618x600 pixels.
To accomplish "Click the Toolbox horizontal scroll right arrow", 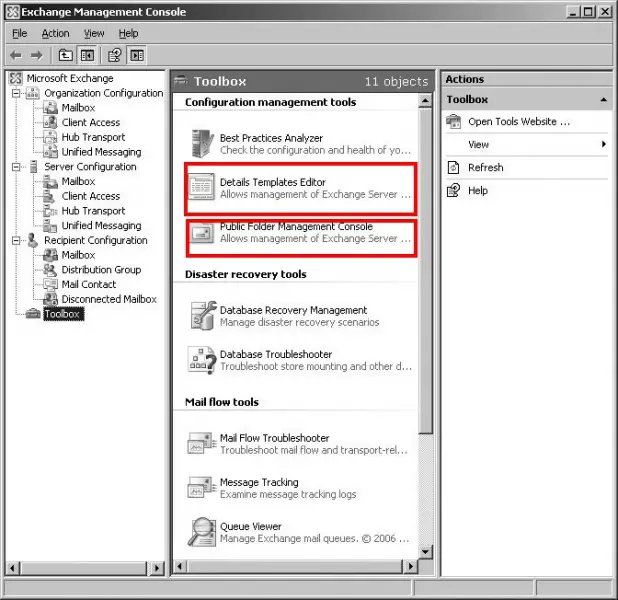I will pos(410,567).
